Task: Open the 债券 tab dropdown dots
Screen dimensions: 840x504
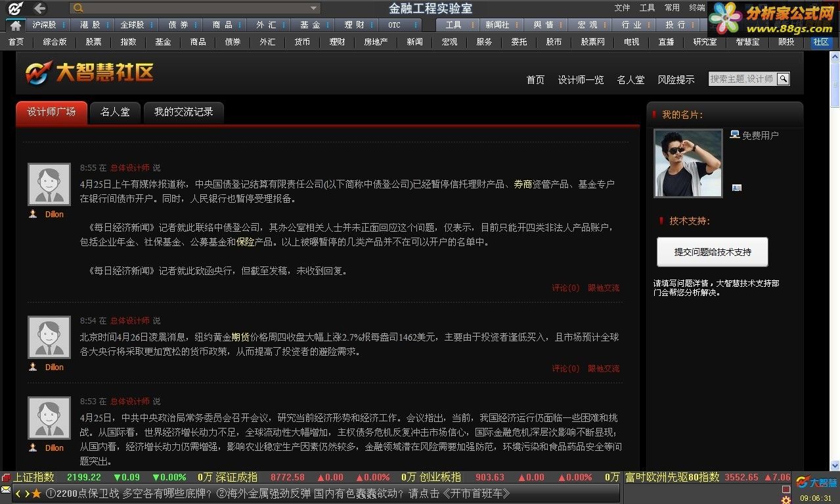Action: (197, 25)
